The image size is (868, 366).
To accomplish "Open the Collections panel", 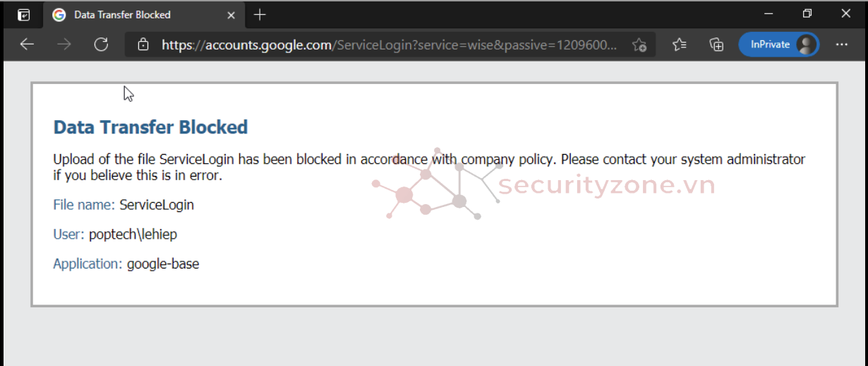I will tap(716, 45).
